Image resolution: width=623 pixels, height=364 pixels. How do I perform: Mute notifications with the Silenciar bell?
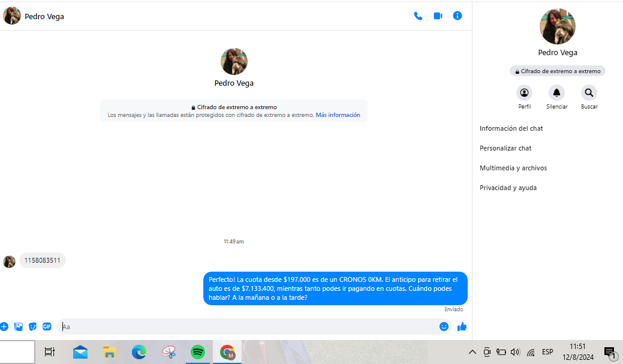pyautogui.click(x=556, y=93)
